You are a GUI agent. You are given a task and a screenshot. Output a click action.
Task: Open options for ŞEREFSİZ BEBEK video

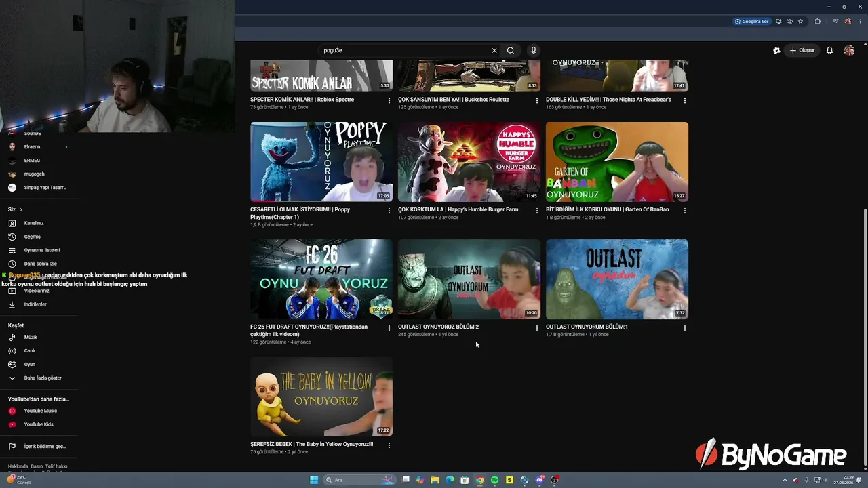[x=389, y=445]
